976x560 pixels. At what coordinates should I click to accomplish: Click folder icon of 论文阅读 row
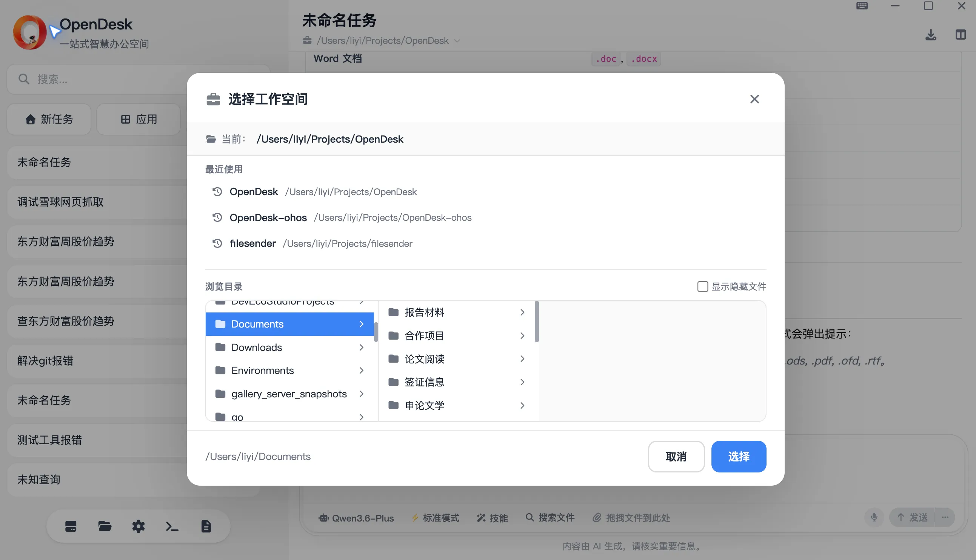pos(393,358)
